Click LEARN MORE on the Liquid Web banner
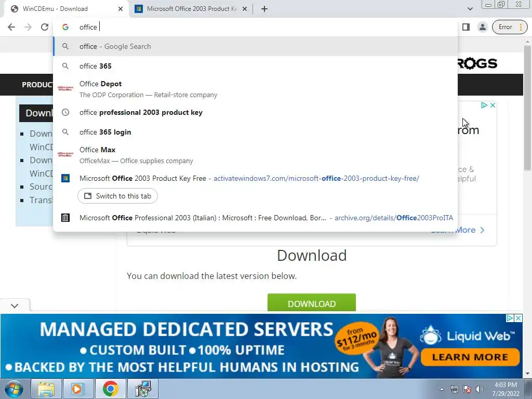Viewport: 532px width, 399px height. 470,357
